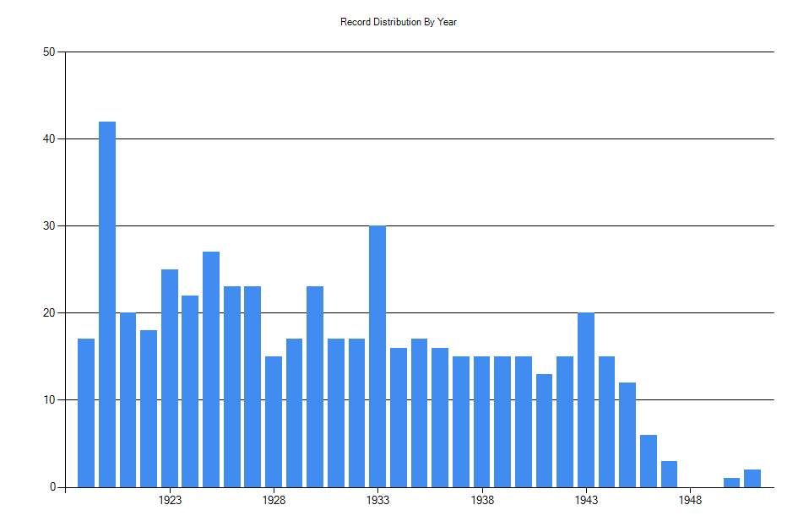Click the bar above the 1923 label
The width and height of the screenshot is (798, 532).
click(x=170, y=378)
